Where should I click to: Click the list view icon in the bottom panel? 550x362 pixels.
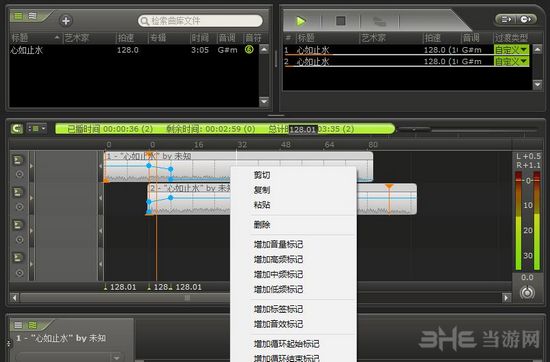[x=18, y=325]
